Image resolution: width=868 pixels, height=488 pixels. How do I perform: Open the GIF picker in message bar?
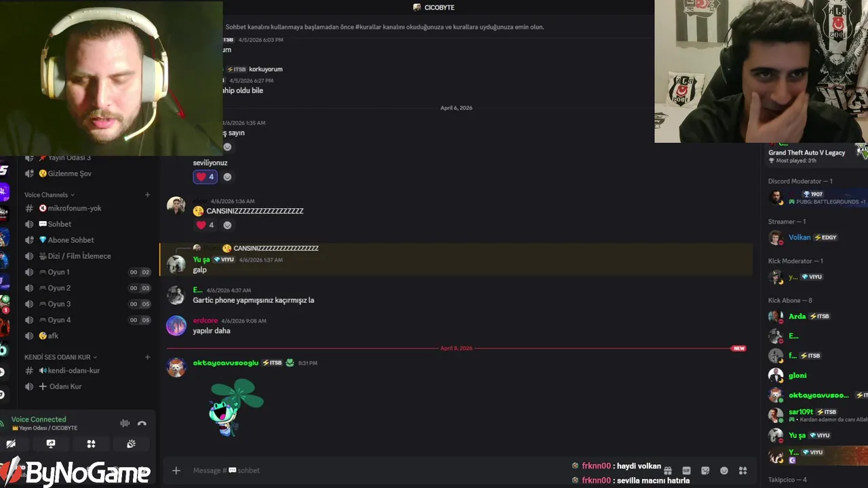click(x=686, y=470)
